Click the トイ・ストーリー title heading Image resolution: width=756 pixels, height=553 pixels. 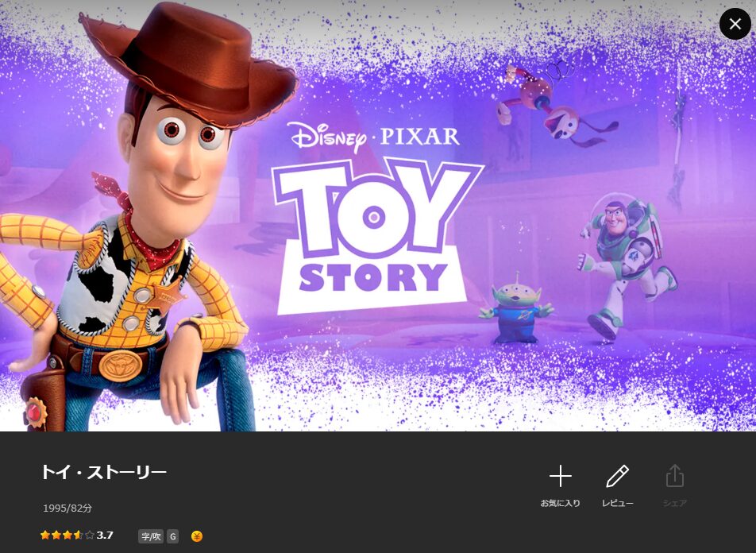104,472
